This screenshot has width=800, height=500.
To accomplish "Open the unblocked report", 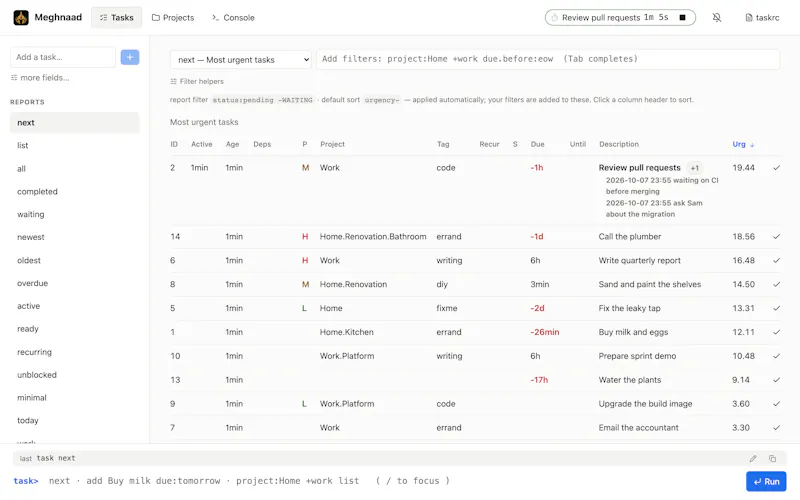I will coord(74,375).
